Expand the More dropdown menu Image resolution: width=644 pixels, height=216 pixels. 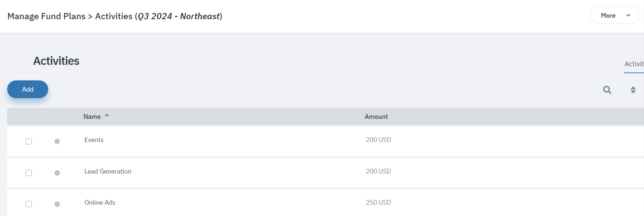(x=615, y=15)
